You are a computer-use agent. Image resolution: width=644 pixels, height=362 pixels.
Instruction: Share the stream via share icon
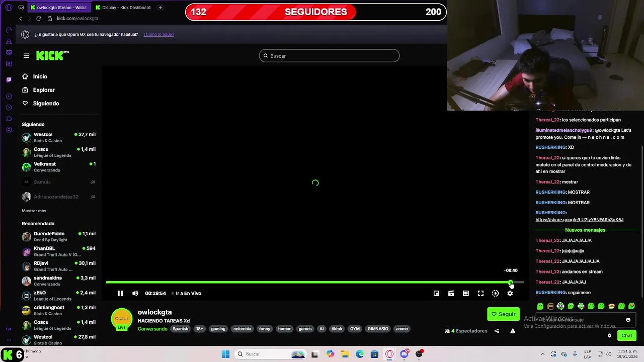tap(497, 331)
